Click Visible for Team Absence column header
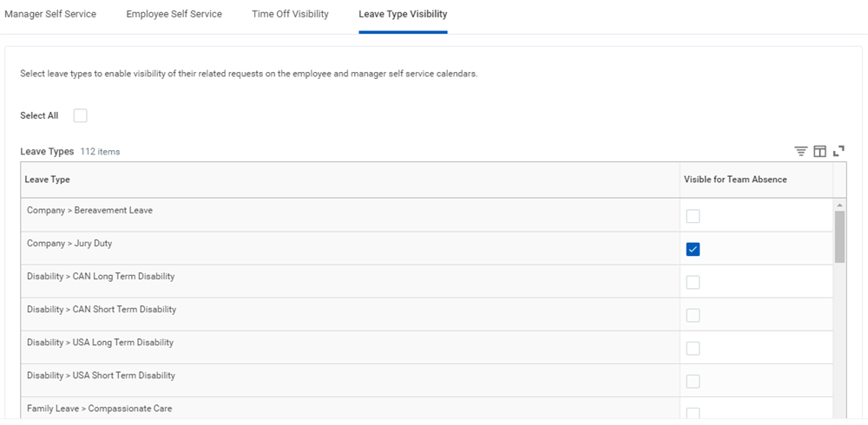Viewport: 868px width, 425px height. click(756, 180)
